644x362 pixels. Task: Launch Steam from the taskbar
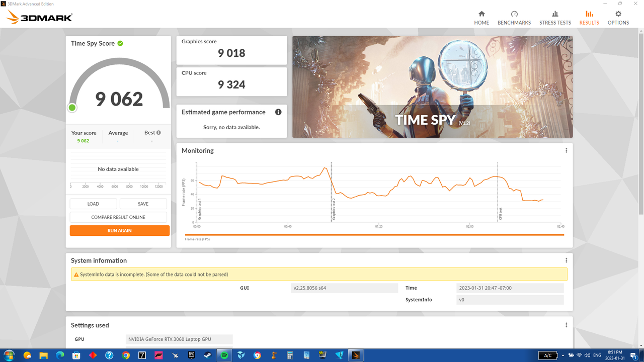click(x=207, y=355)
